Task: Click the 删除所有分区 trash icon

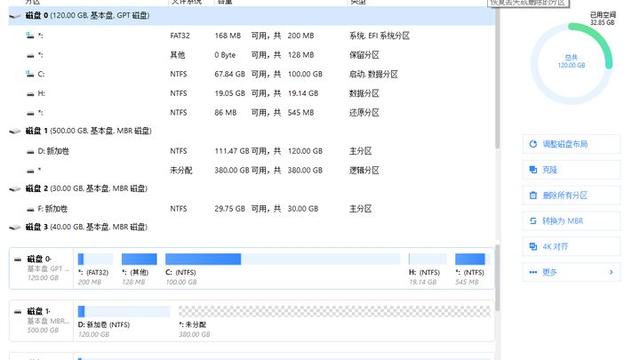Action: (533, 196)
